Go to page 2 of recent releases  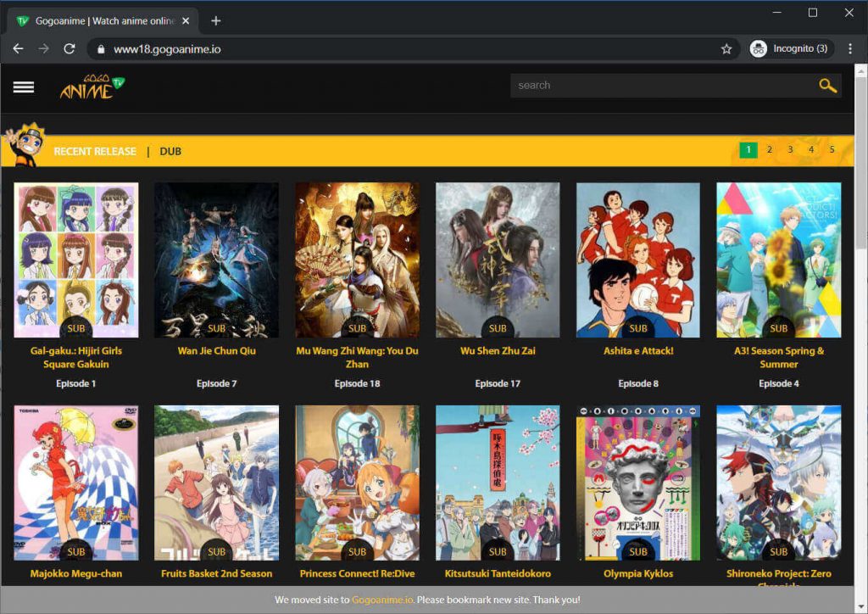pyautogui.click(x=770, y=149)
